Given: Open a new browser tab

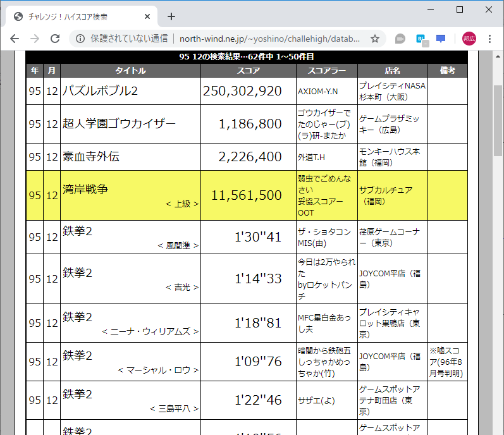Looking at the screenshot, I should [x=171, y=16].
